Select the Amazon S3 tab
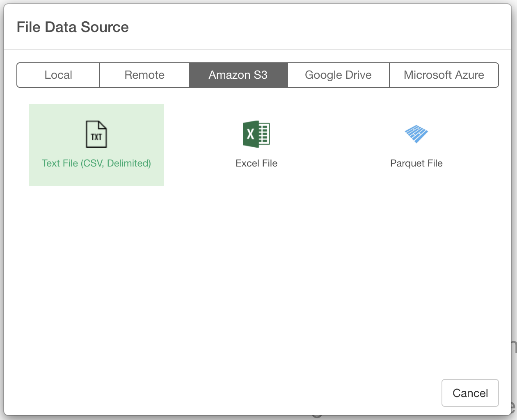This screenshot has width=517, height=420. tap(238, 75)
